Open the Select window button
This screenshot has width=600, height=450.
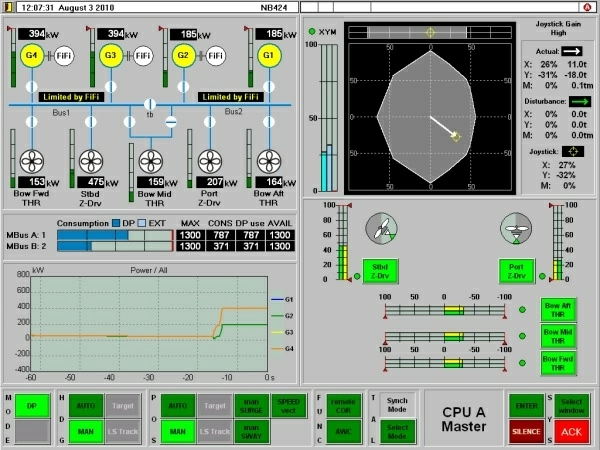[x=571, y=404]
